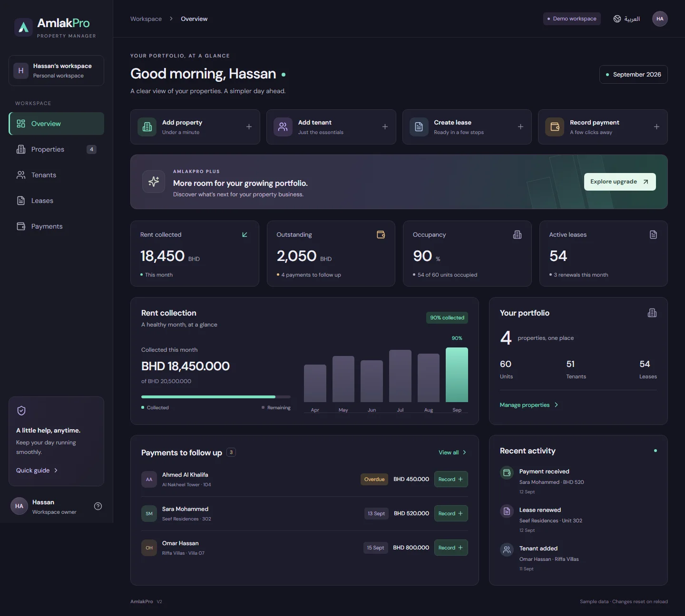Follow the Manage properties link
The image size is (685, 616).
tap(529, 405)
